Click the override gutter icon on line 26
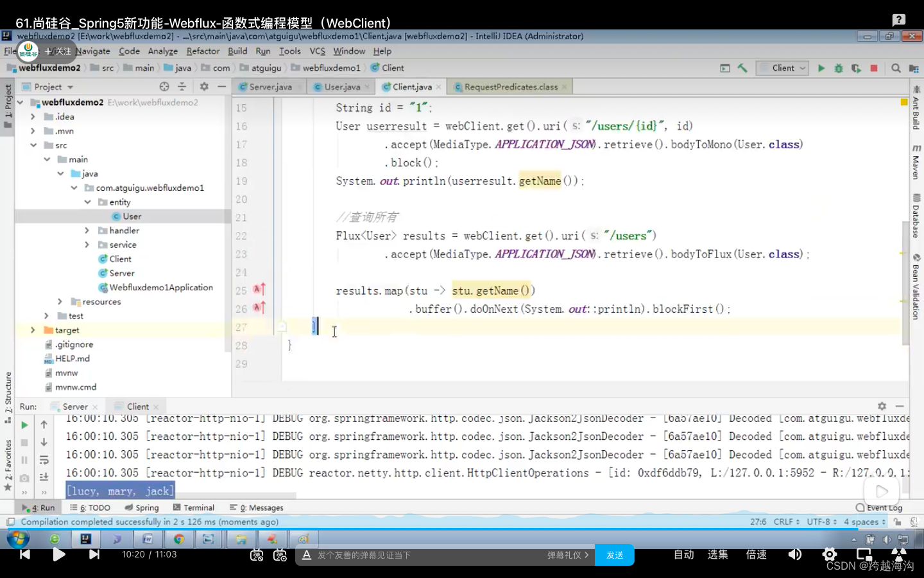The width and height of the screenshot is (924, 578). tap(259, 308)
